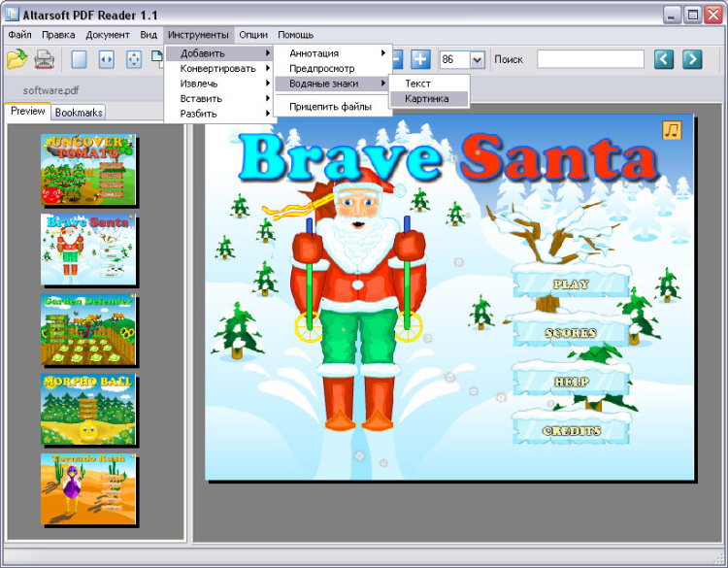Click the previous search result arrow
The width and height of the screenshot is (728, 568).
[x=664, y=59]
